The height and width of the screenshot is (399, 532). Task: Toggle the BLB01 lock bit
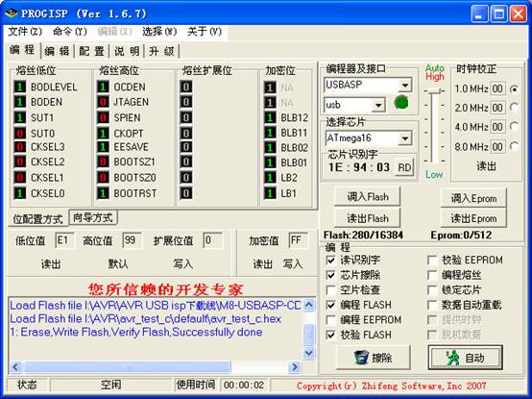270,162
